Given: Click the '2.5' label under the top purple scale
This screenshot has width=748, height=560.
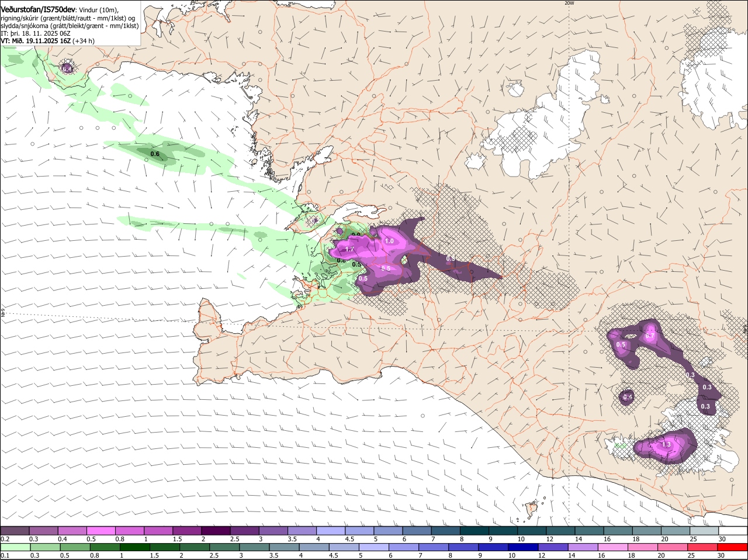Looking at the screenshot, I should pos(234,538).
